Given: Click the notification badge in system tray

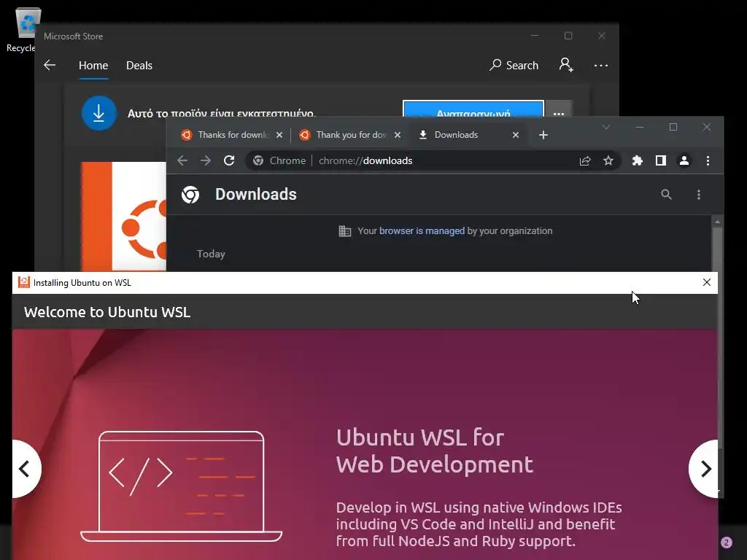Looking at the screenshot, I should pos(726,542).
